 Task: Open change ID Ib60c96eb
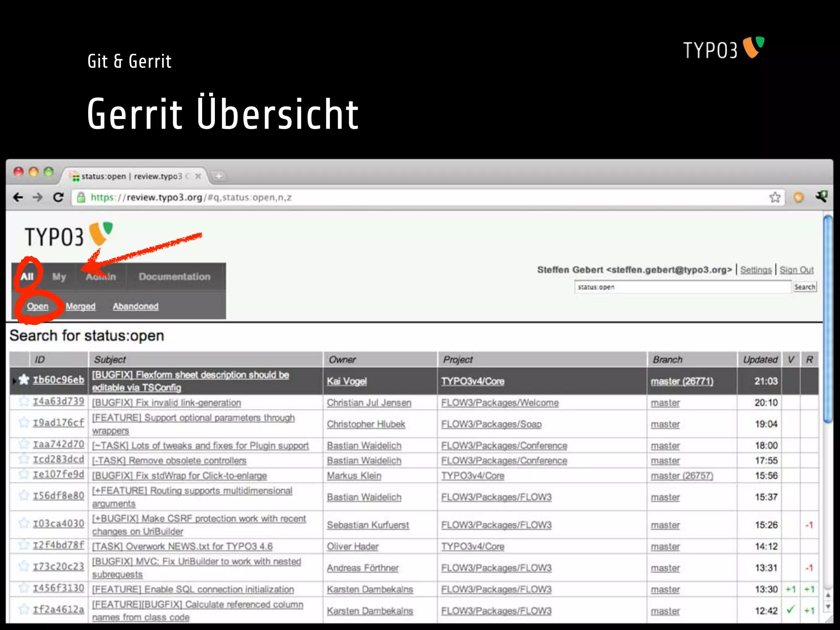click(x=58, y=380)
